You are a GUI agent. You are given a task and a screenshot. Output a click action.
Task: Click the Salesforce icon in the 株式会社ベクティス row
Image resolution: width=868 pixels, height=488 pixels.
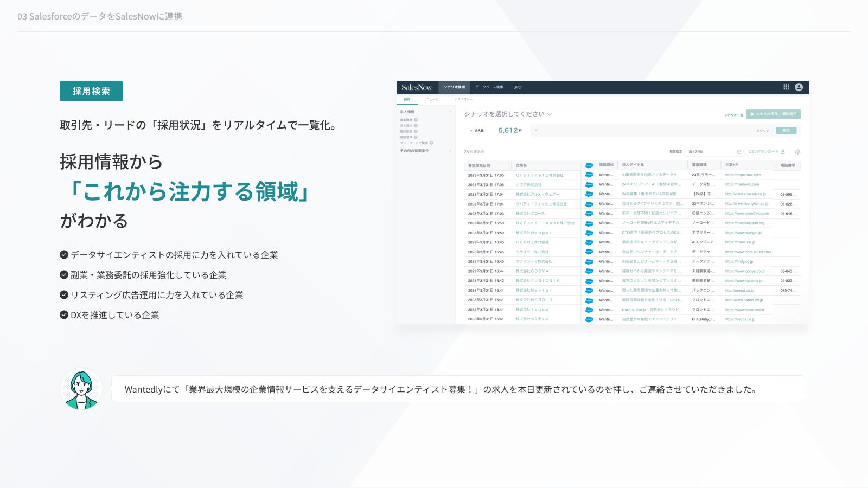click(590, 319)
